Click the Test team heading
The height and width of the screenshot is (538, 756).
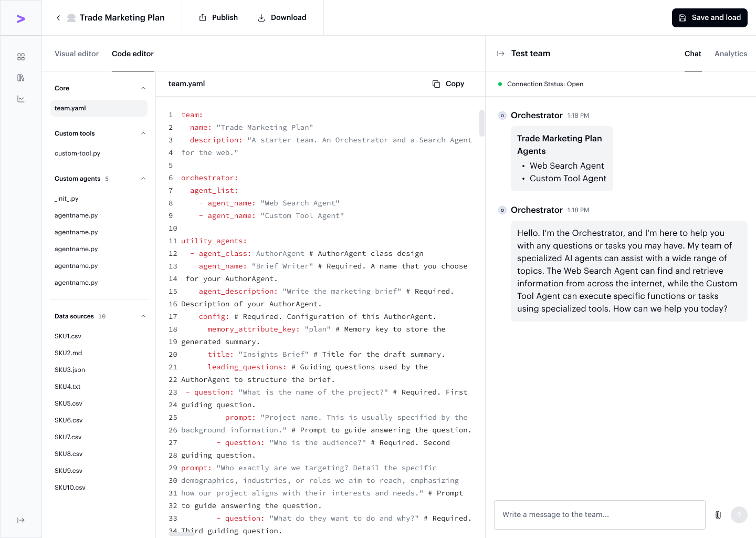tap(531, 54)
